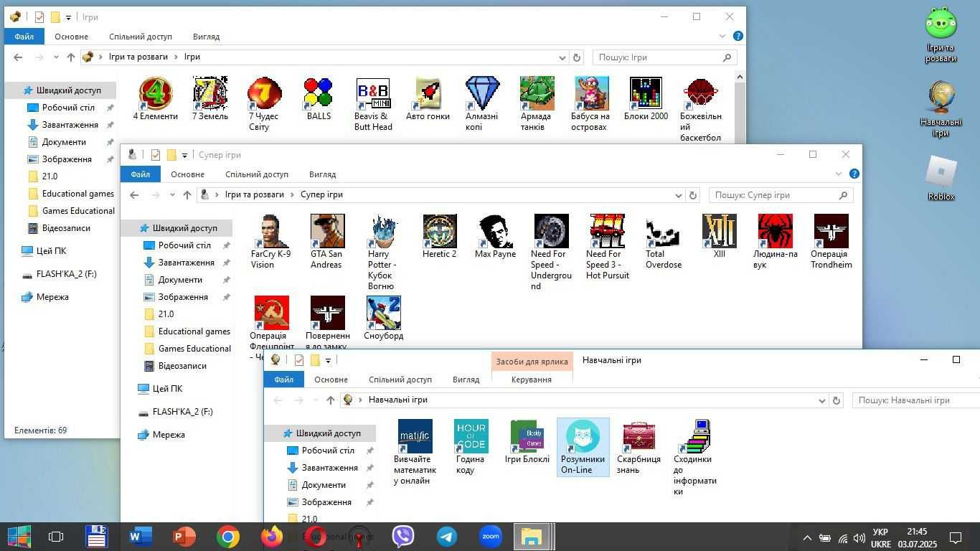980x551 pixels.
Task: Open Файл menu in Навчальні ігри window
Action: (x=283, y=380)
